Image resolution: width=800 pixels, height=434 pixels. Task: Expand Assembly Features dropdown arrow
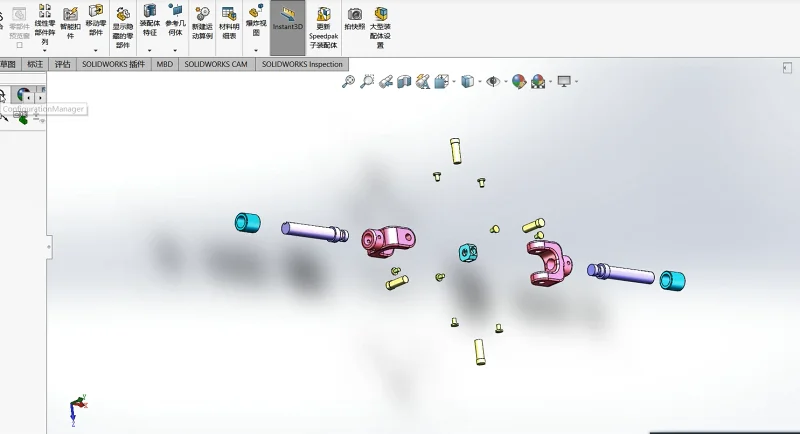click(149, 50)
